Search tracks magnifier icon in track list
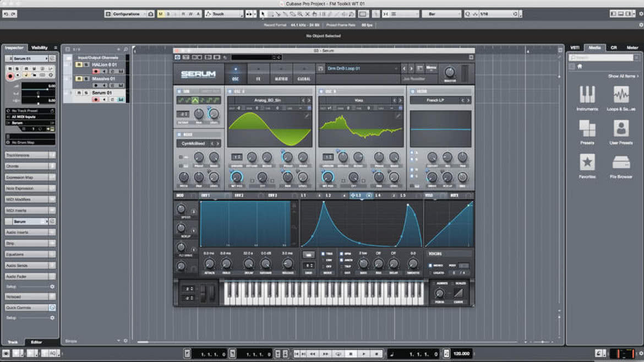 pos(125,50)
